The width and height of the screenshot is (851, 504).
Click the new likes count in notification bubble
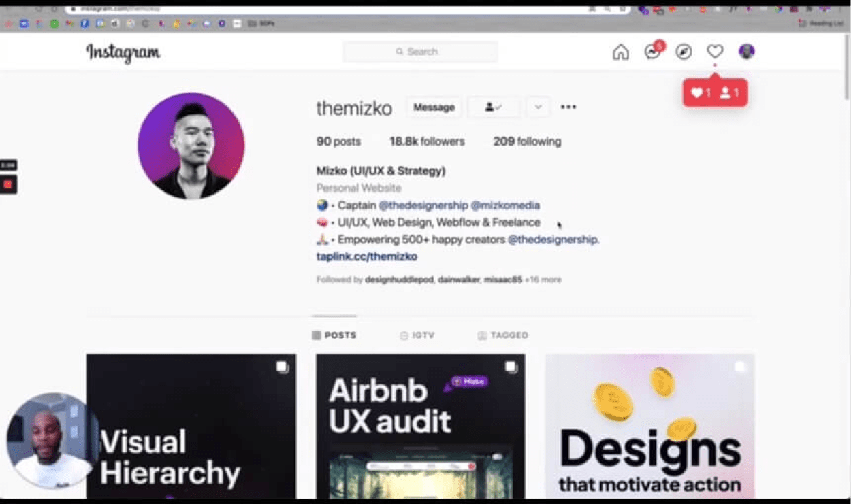click(x=701, y=93)
